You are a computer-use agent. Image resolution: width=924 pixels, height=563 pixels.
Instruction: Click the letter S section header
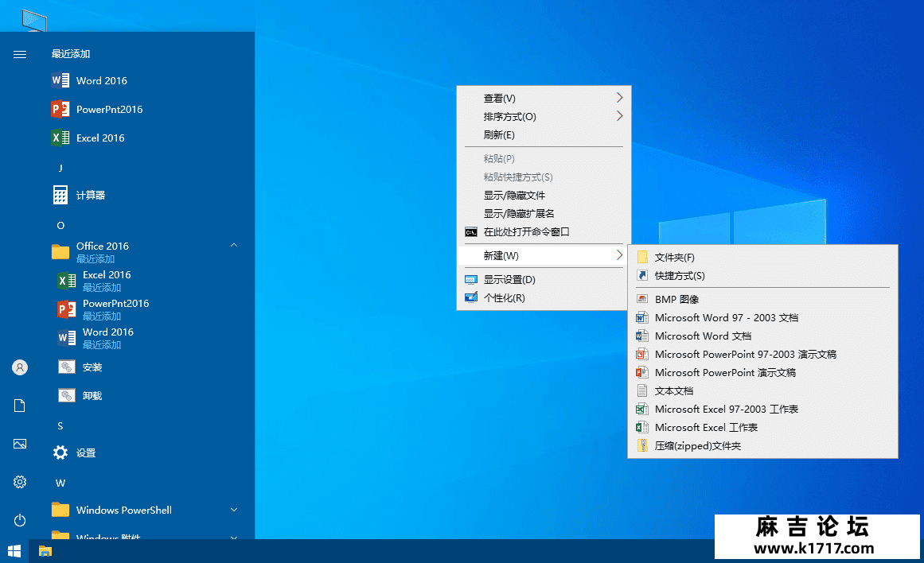tap(60, 425)
